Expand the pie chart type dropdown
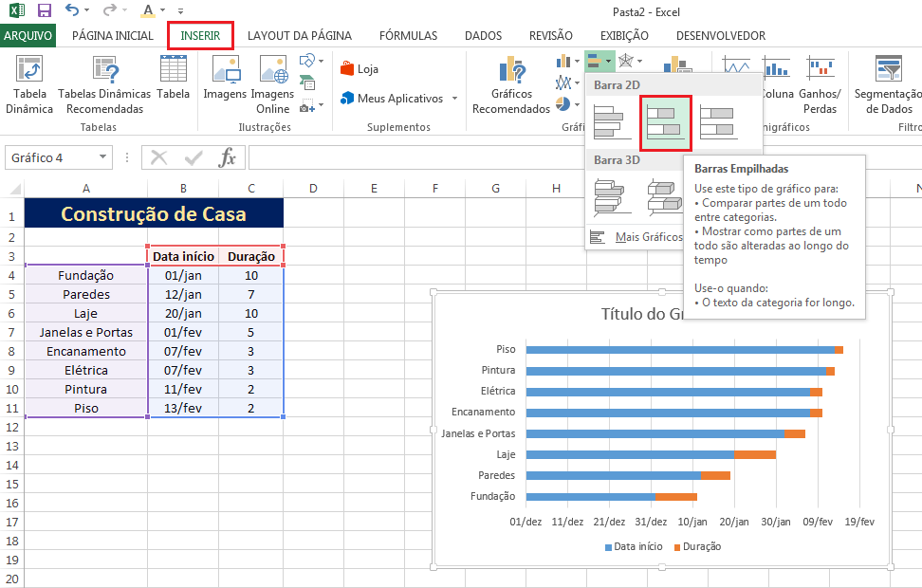The width and height of the screenshot is (922, 588). pyautogui.click(x=577, y=105)
